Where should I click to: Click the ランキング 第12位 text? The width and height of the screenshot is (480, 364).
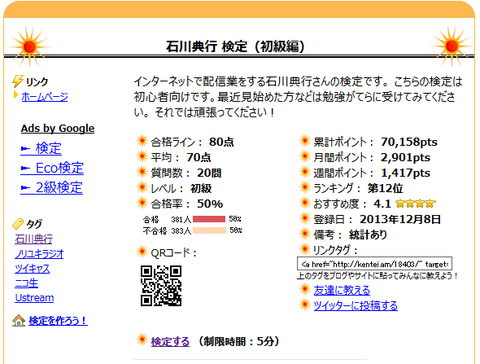tap(358, 188)
